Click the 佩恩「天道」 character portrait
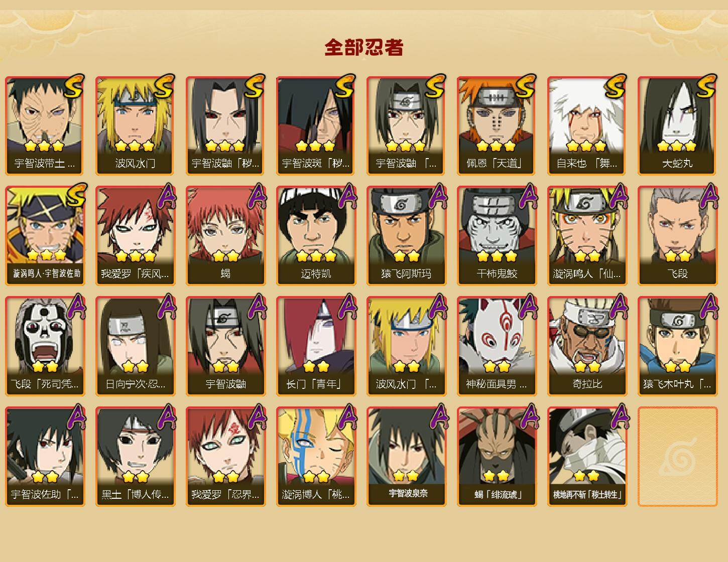 (x=497, y=125)
